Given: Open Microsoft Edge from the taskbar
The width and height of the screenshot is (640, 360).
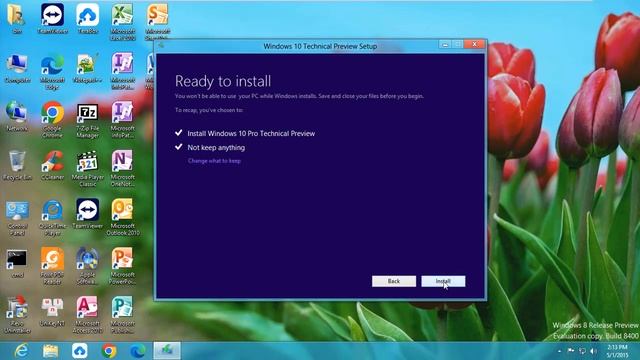Looking at the screenshot, I should (138, 351).
